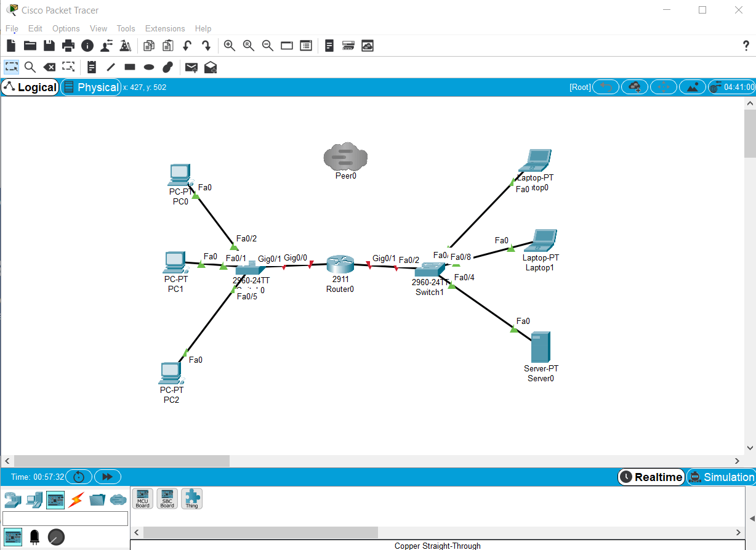Create new cluster cloud button

634,87
